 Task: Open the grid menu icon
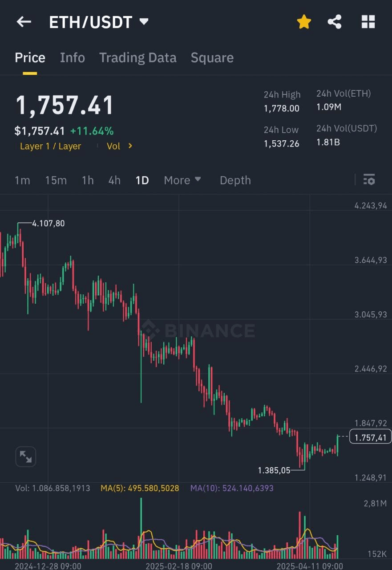[368, 22]
